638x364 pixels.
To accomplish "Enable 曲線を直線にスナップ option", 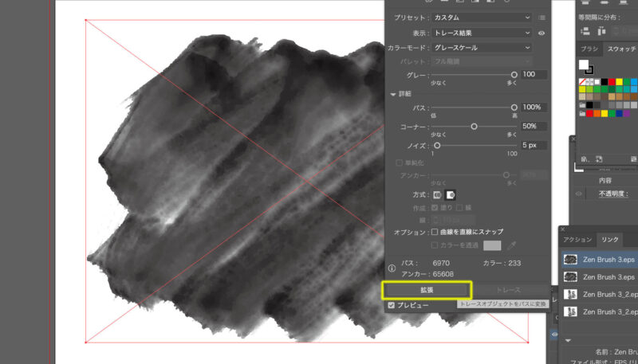I will click(435, 231).
